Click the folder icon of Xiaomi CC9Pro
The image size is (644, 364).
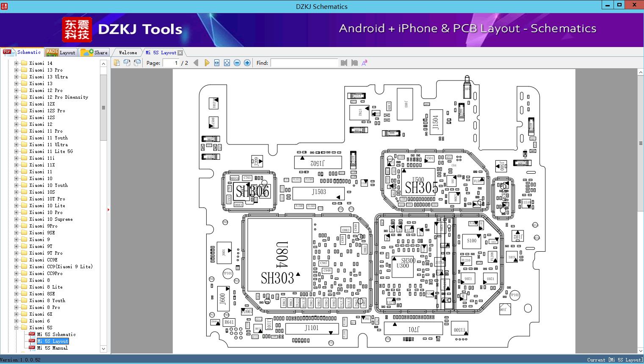pos(24,273)
